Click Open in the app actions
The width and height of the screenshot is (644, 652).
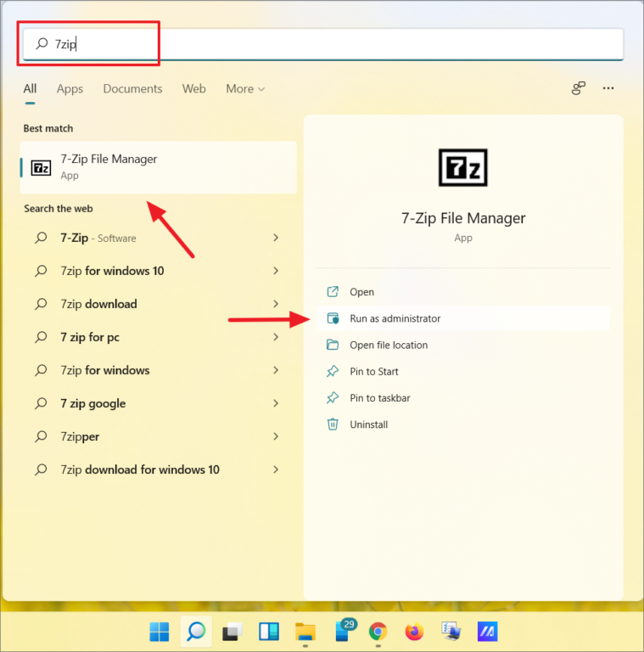pos(463,292)
